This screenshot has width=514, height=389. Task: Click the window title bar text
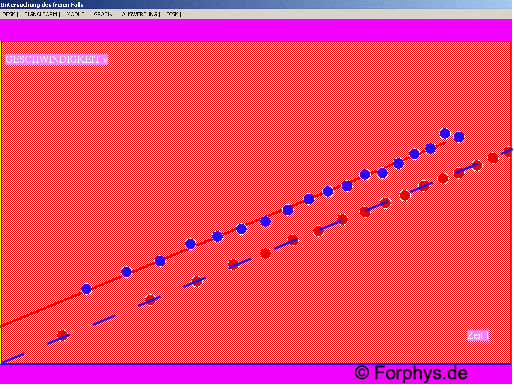[x=41, y=5]
